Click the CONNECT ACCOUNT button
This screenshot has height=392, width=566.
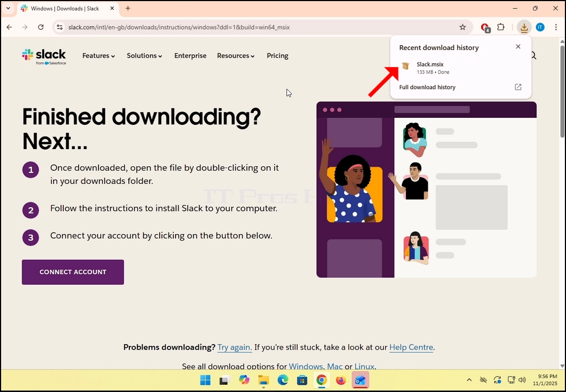pyautogui.click(x=73, y=272)
